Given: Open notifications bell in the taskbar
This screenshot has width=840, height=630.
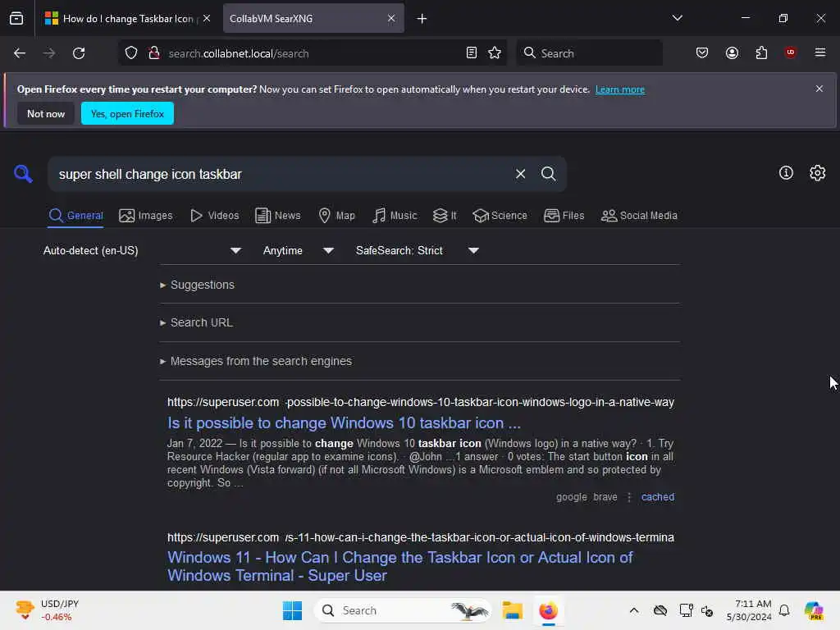Looking at the screenshot, I should click(x=784, y=610).
